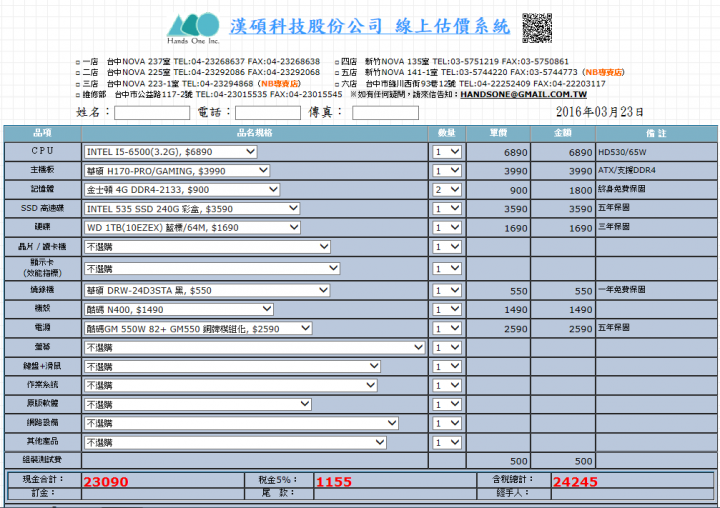Image resolution: width=720 pixels, height=508 pixels.
Task: Change the power supply quantity dropdown
Action: coord(447,328)
